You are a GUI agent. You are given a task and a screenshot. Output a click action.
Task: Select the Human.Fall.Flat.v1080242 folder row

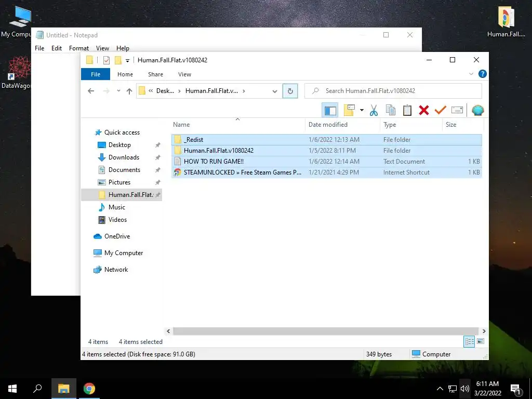pos(326,150)
